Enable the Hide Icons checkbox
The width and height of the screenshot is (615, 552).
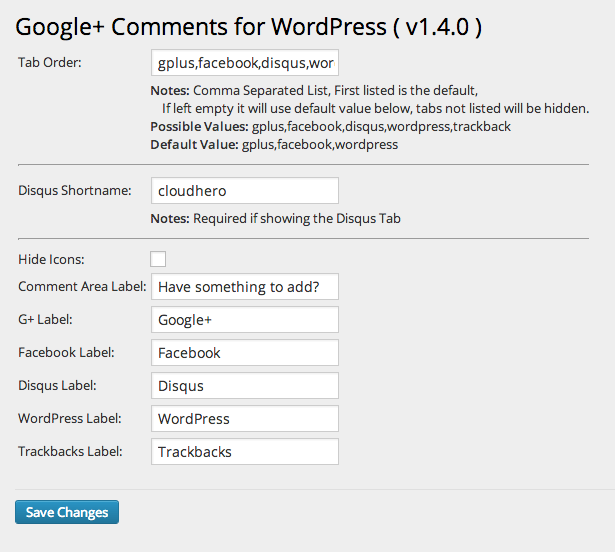[x=158, y=259]
